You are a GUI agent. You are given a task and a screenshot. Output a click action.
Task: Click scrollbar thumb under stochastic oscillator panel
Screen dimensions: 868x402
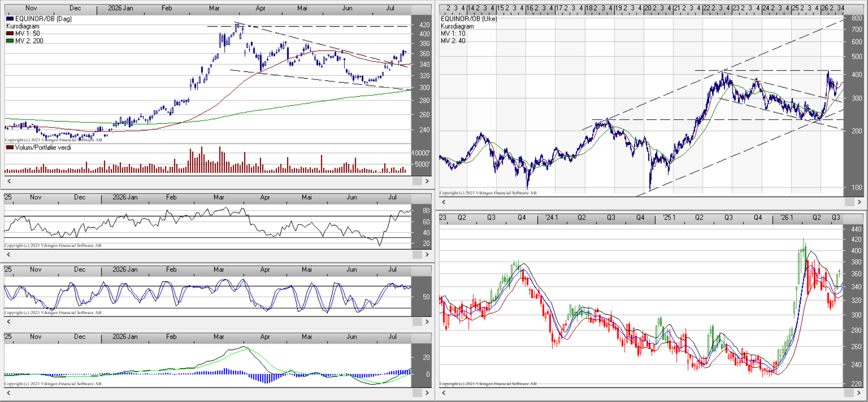click(x=417, y=322)
